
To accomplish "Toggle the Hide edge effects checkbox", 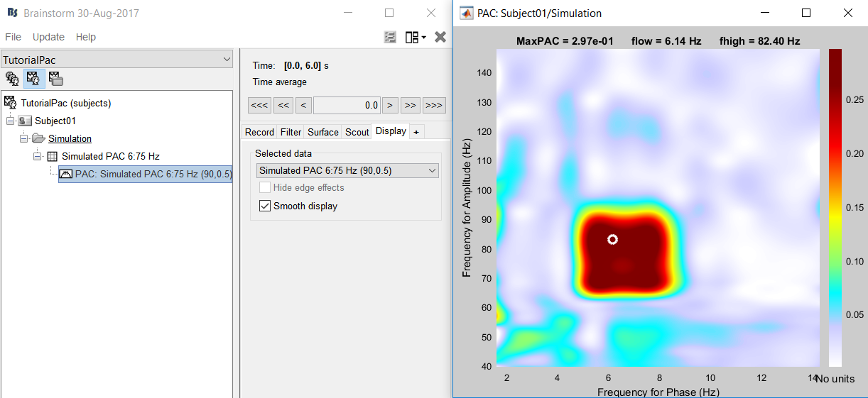I will point(265,188).
